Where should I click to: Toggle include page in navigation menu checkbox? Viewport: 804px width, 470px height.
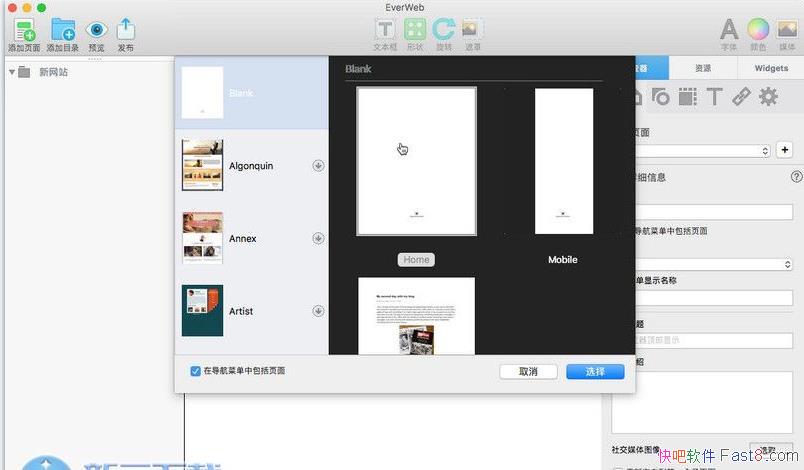[x=195, y=371]
